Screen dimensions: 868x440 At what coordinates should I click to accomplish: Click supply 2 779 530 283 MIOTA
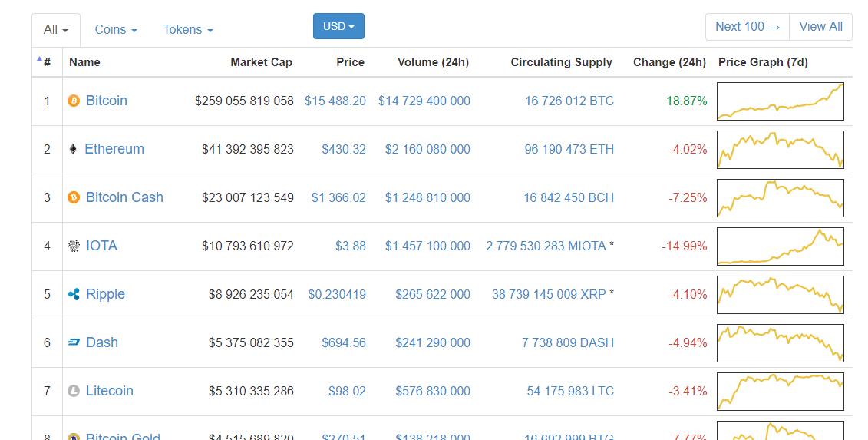click(546, 246)
